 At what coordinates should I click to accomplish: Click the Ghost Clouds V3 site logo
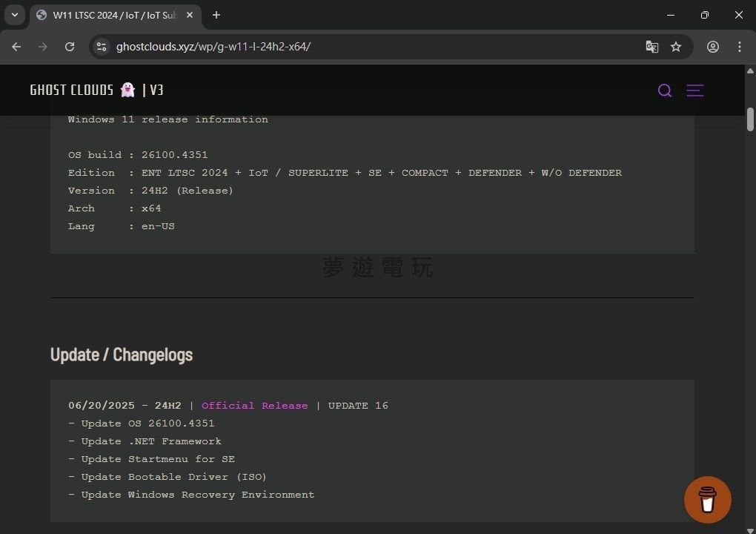pyautogui.click(x=96, y=90)
